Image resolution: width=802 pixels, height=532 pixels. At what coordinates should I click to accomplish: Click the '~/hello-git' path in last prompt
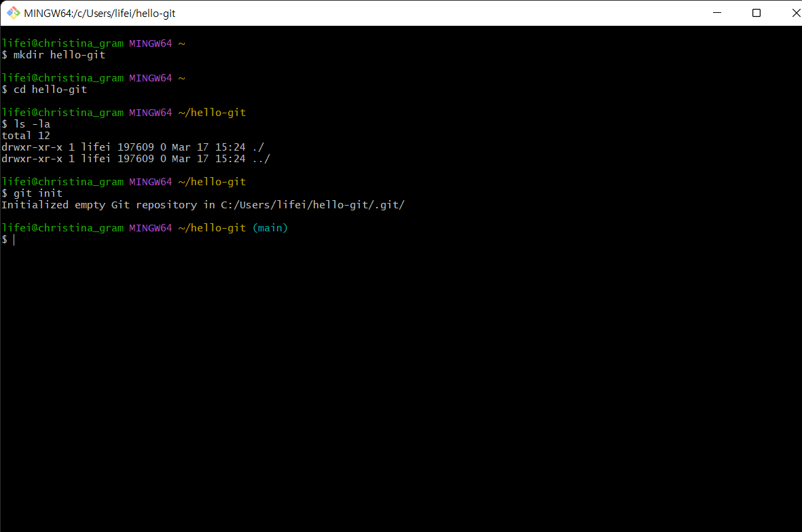click(x=212, y=228)
